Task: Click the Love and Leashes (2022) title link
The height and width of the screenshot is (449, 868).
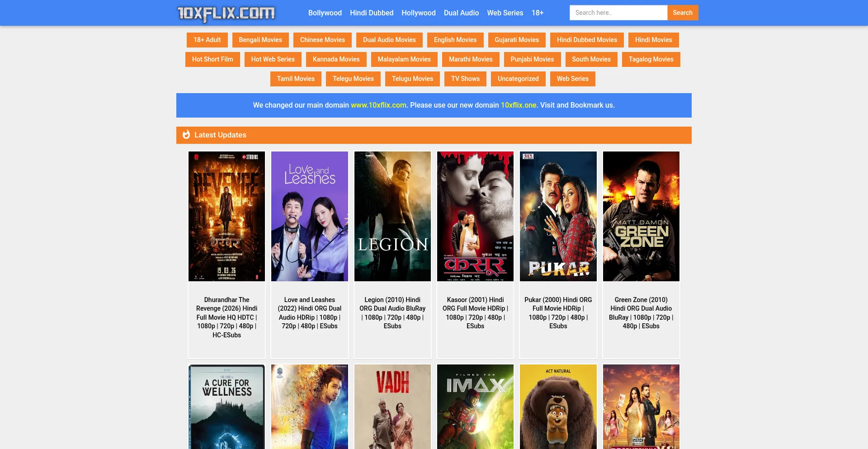Action: [310, 313]
